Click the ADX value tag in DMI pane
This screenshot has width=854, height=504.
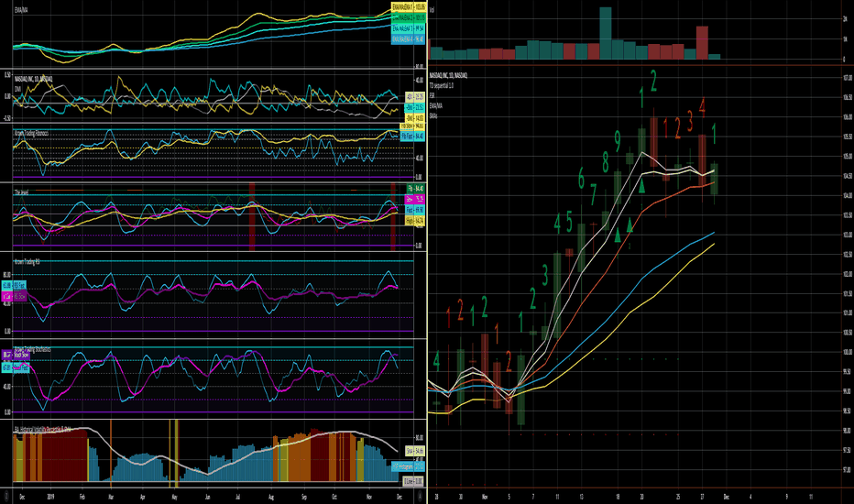(x=415, y=96)
